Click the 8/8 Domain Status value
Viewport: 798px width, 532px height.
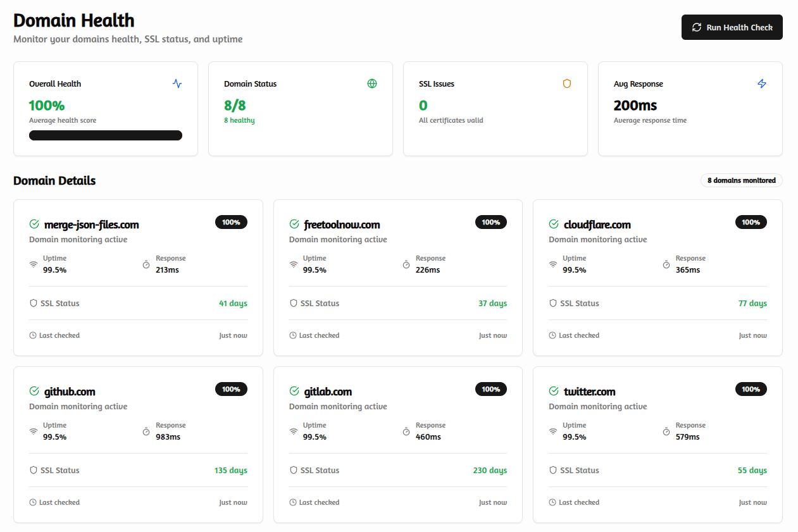[x=235, y=105]
